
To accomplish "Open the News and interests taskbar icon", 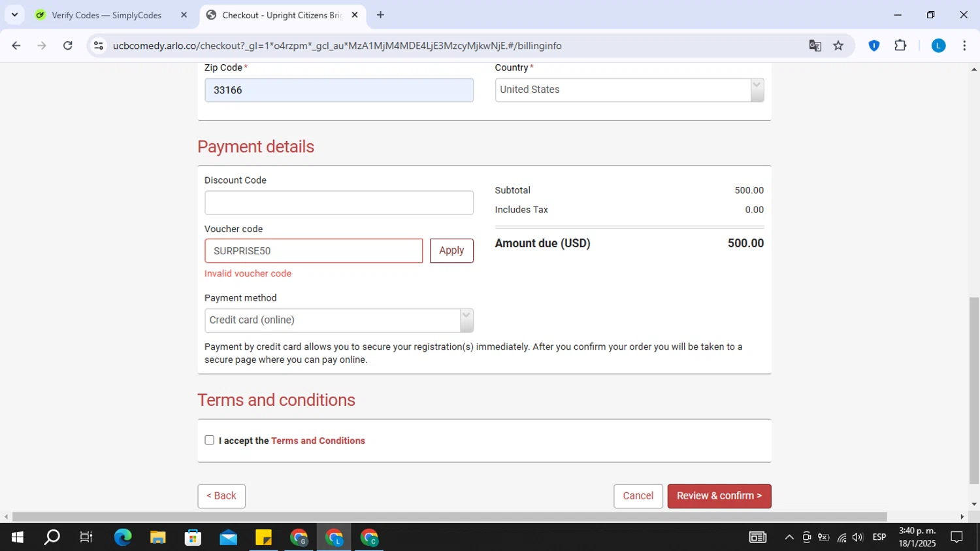I will (x=758, y=537).
